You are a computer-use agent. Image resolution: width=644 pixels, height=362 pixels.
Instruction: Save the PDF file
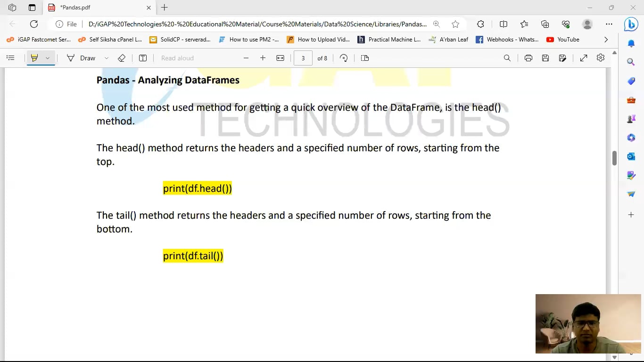click(545, 58)
